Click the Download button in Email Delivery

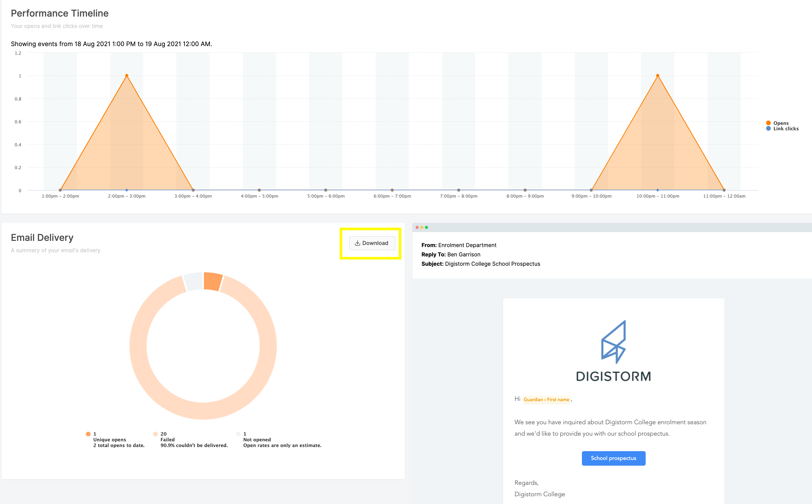(372, 243)
